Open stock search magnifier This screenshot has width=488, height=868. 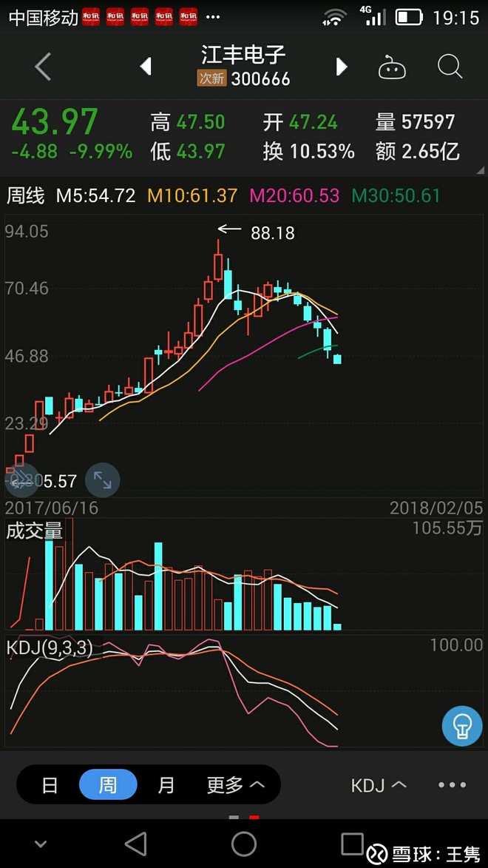(450, 67)
